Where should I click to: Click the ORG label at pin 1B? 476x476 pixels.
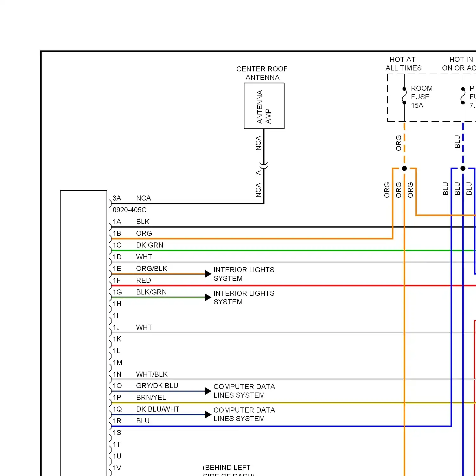click(x=144, y=234)
